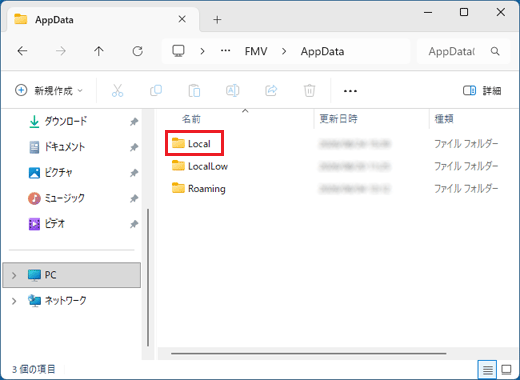Screen dimensions: 520x380
Task: Select the Roaming folder
Action: pyautogui.click(x=199, y=188)
